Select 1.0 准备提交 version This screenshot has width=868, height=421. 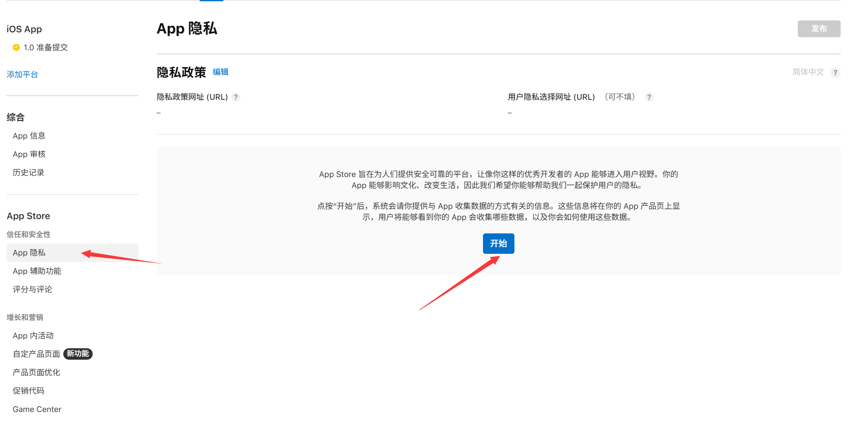tap(45, 47)
